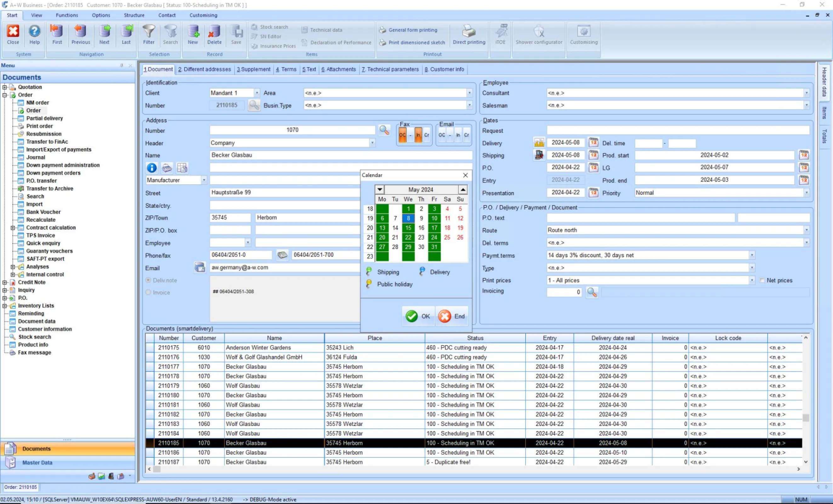This screenshot has width=833, height=504.
Task: Expand the Quotation tree node
Action: point(5,87)
